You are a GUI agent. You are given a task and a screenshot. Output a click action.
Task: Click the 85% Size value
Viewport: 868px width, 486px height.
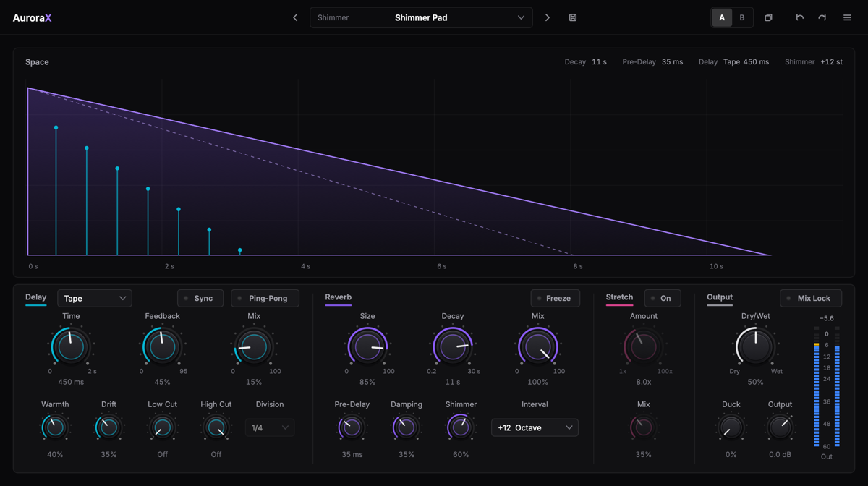point(367,382)
